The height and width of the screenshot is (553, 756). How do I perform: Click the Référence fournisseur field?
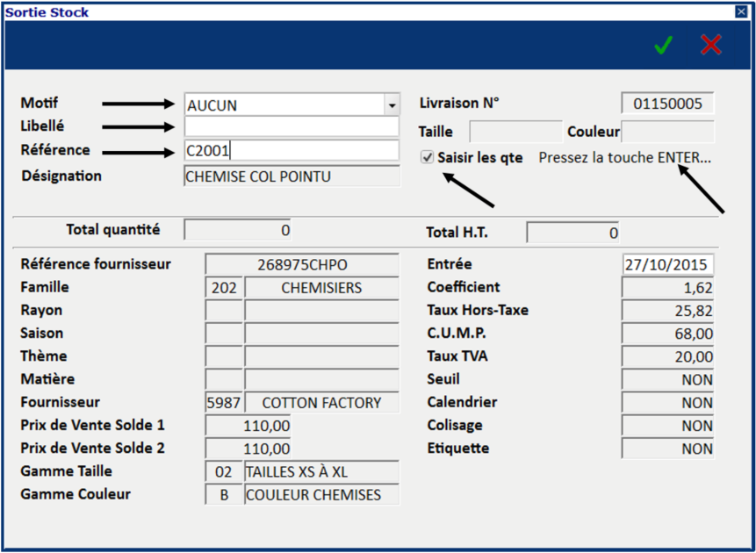(302, 264)
